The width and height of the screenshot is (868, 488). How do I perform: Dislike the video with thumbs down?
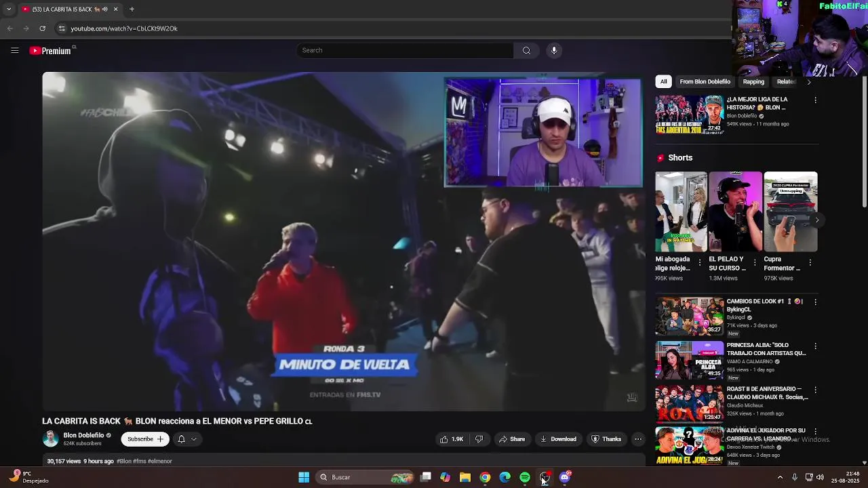click(479, 439)
